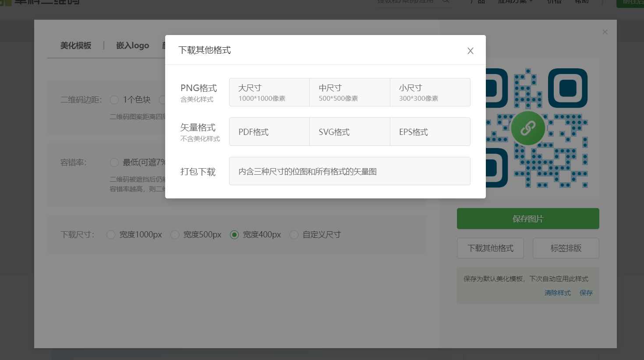644x360 pixels.
Task: Open the 标签排版 option
Action: coord(566,248)
